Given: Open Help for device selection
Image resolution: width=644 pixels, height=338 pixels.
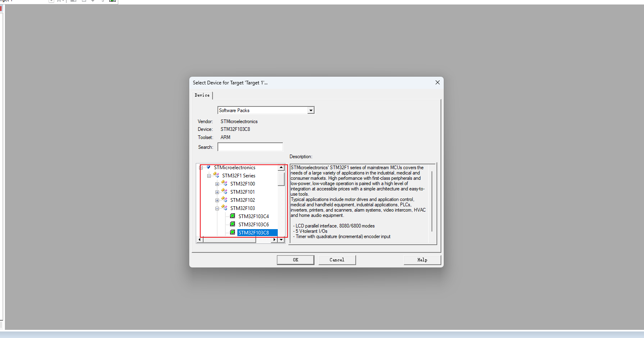Looking at the screenshot, I should [422, 260].
